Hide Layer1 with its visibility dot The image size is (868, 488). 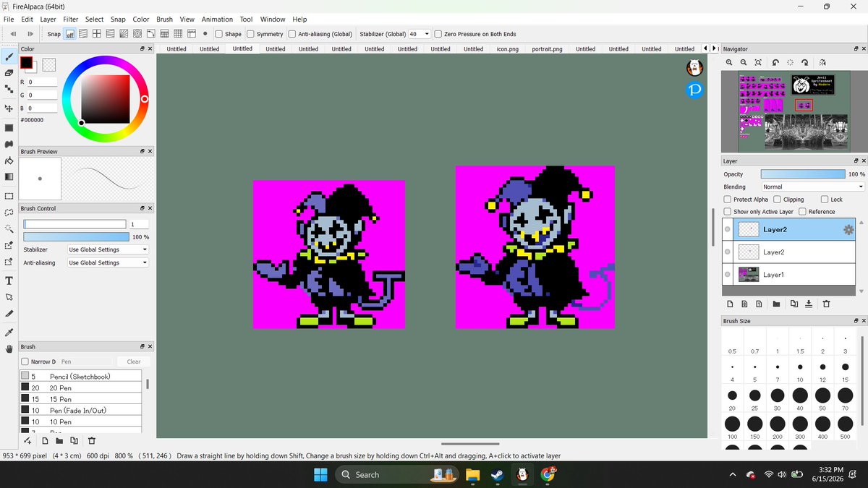click(x=727, y=274)
